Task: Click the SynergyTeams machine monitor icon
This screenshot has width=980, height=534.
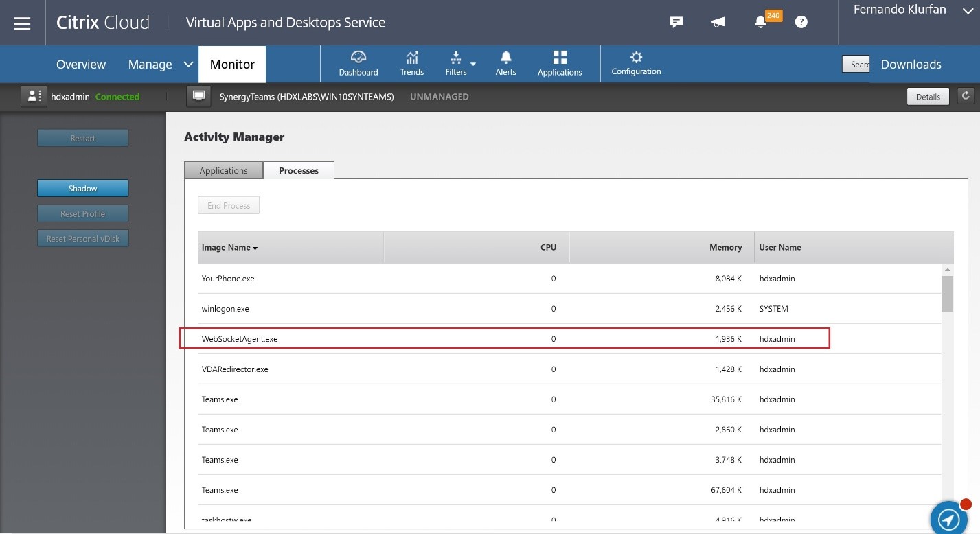Action: point(198,97)
